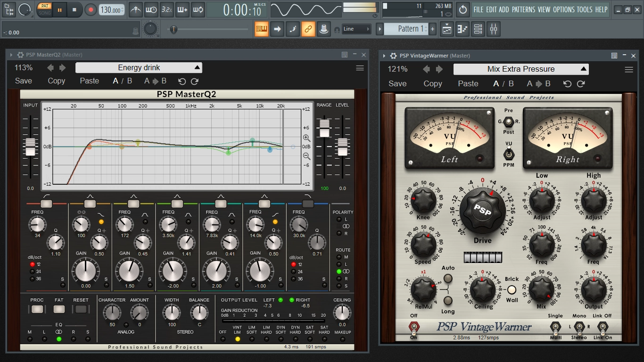Open PSP MasterQ2 hamburger menu
Viewport: 644px width, 362px height.
[x=360, y=68]
